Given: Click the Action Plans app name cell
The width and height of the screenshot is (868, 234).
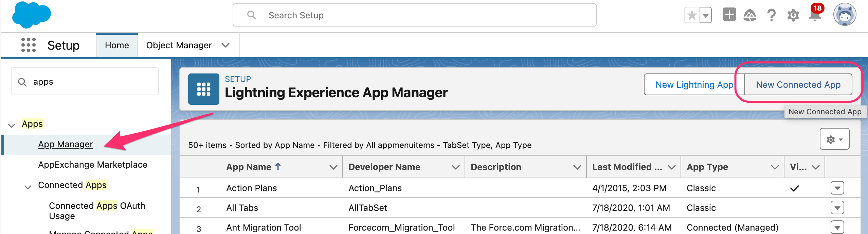Looking at the screenshot, I should pos(251,188).
